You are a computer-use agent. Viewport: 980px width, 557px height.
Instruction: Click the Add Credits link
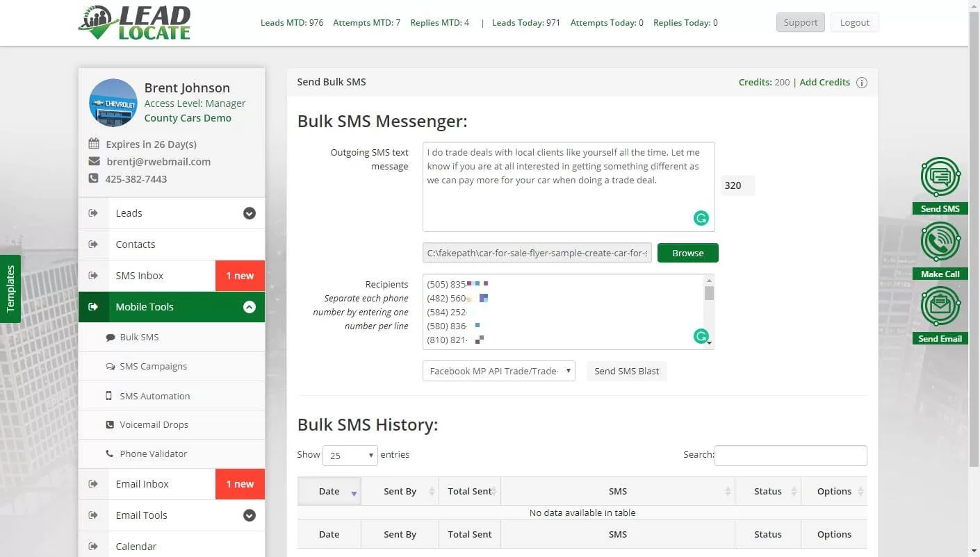(824, 82)
